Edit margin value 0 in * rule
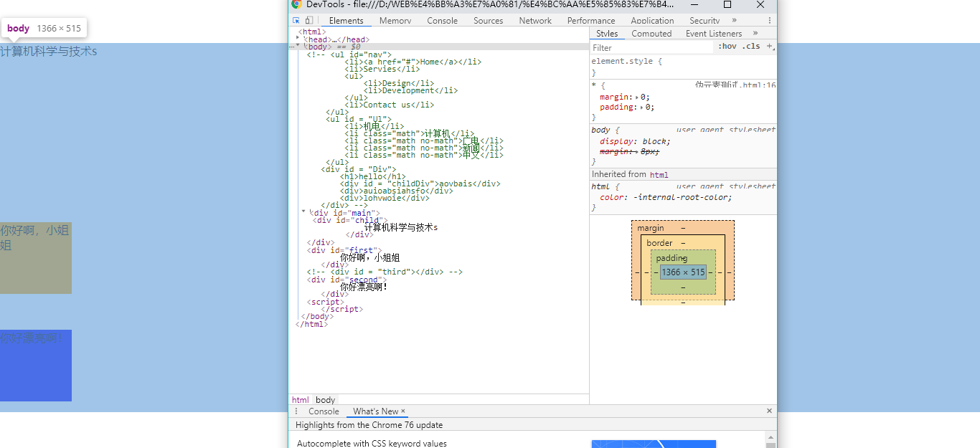The image size is (980, 448). 644,97
